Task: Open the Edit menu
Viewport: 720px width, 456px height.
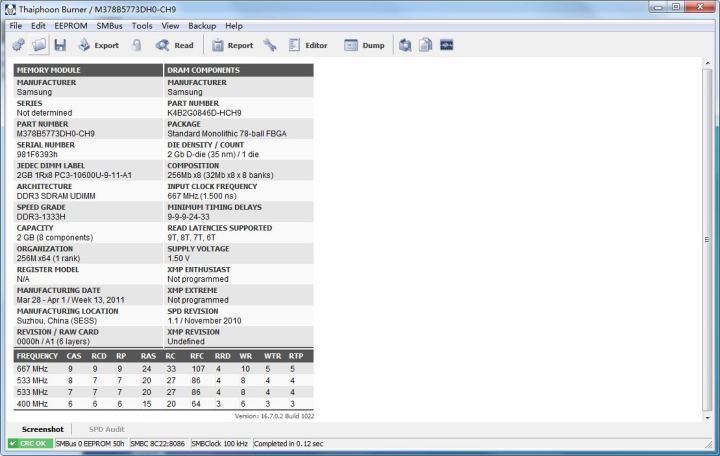Action: tap(38, 26)
